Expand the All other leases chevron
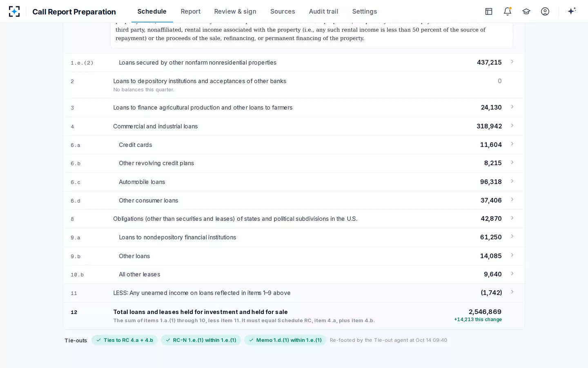Screen dimensions: 588x368 click(512, 274)
